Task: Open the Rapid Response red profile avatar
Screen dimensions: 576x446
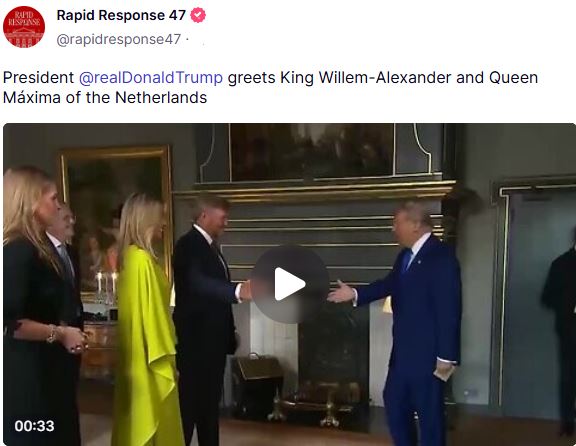Action: tap(24, 27)
